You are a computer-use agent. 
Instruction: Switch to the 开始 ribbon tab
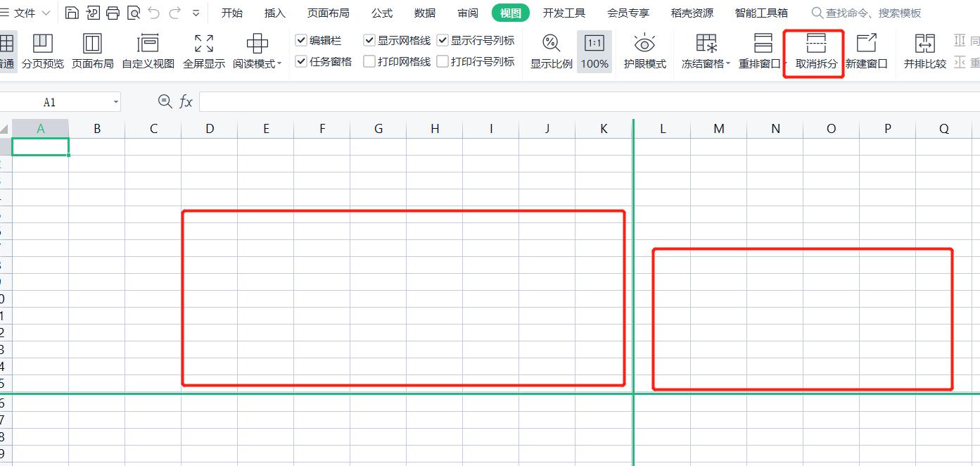pyautogui.click(x=231, y=12)
